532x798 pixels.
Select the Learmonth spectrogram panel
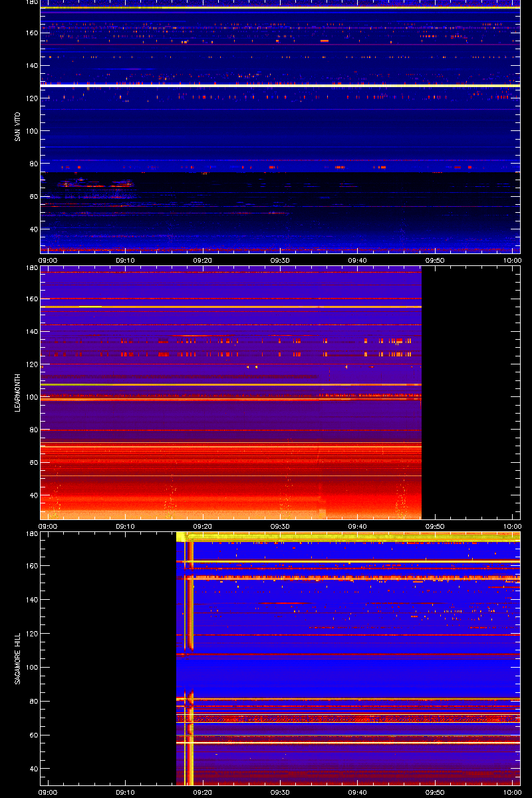tap(280, 393)
